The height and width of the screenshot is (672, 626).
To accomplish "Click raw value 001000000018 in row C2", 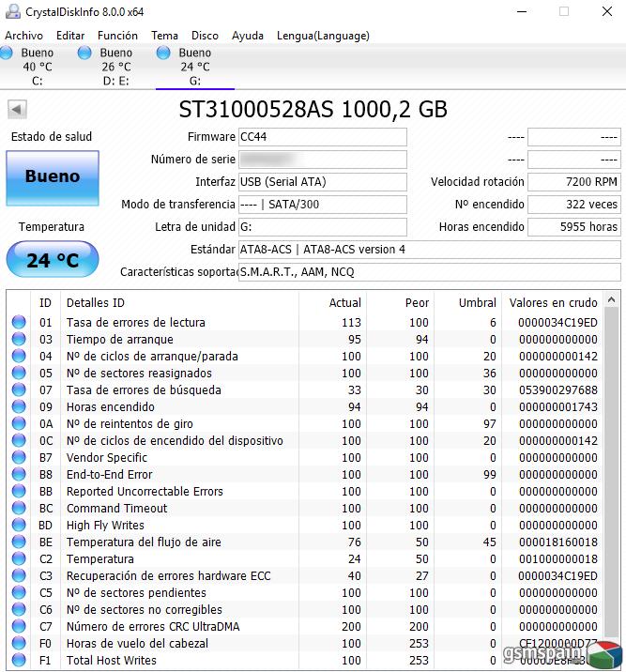I will (x=557, y=558).
